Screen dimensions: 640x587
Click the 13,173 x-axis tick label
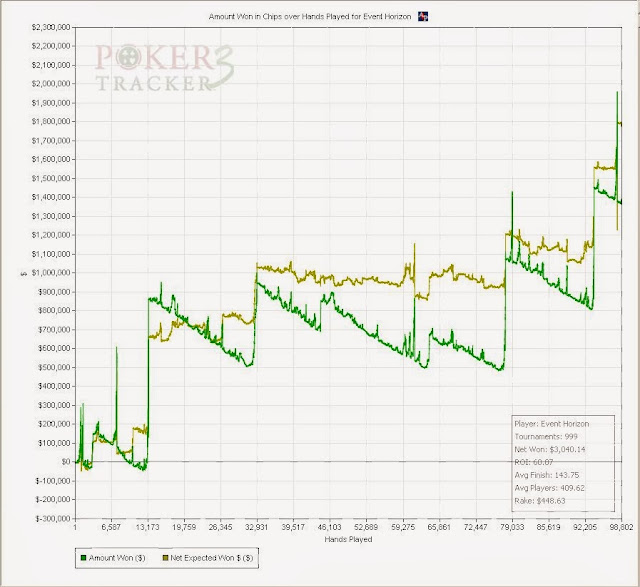(147, 527)
